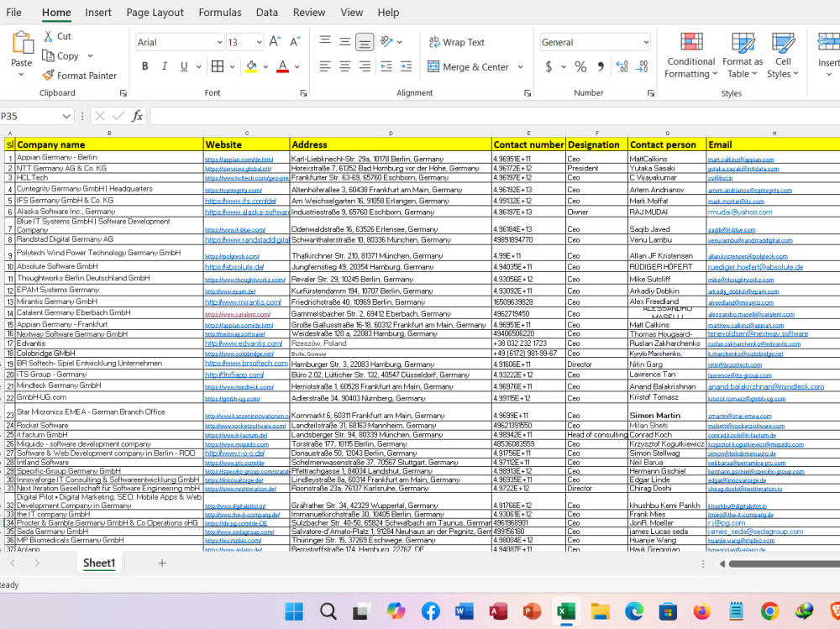Viewport: 840px width, 629px height.
Task: Expand the Name Box dropdown arrow
Action: [x=66, y=116]
